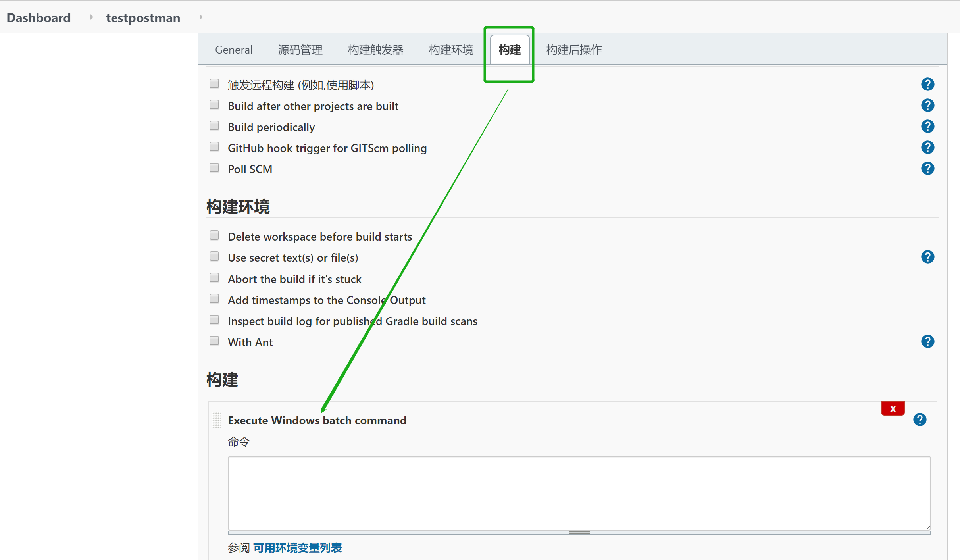Switch to the General tab
The image size is (960, 560).
point(234,50)
